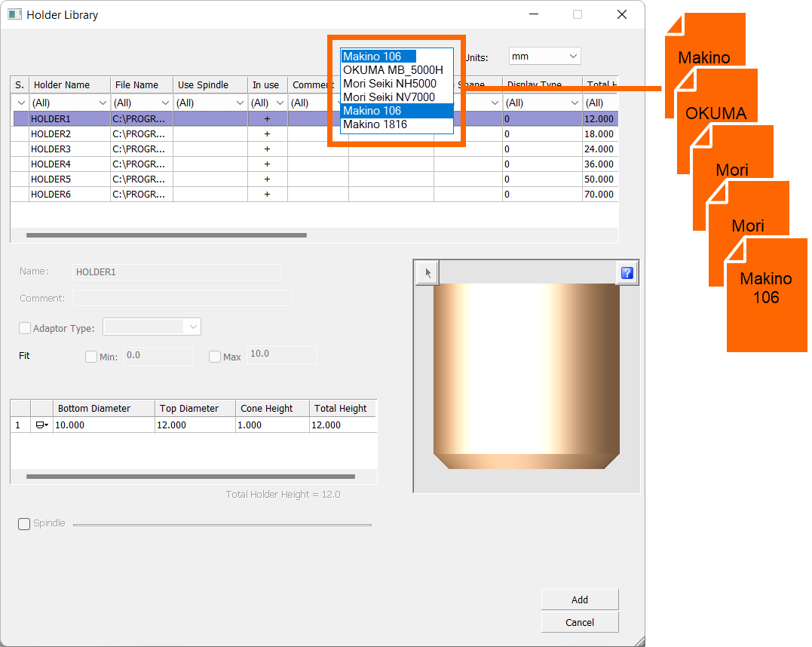Open the Units mm dropdown
The width and height of the screenshot is (812, 647).
[544, 56]
